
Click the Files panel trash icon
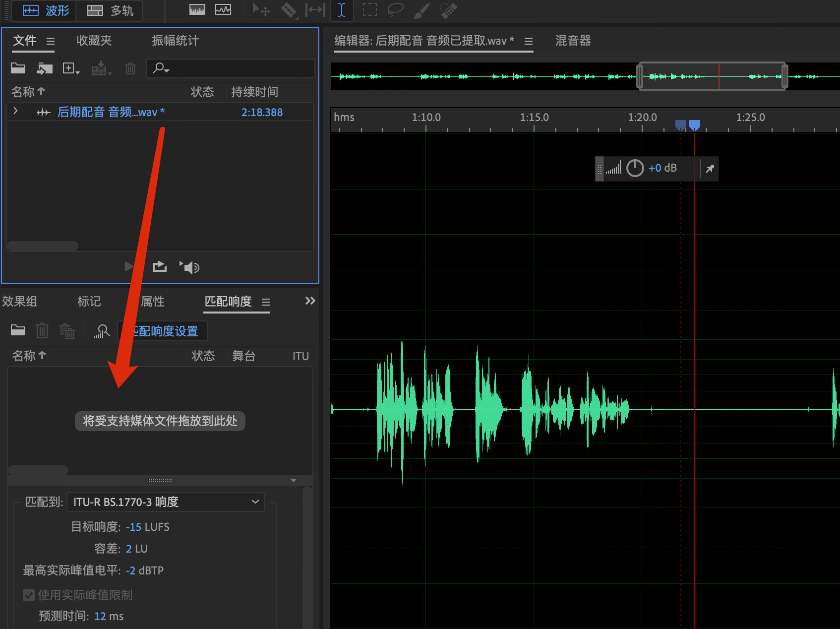click(130, 68)
